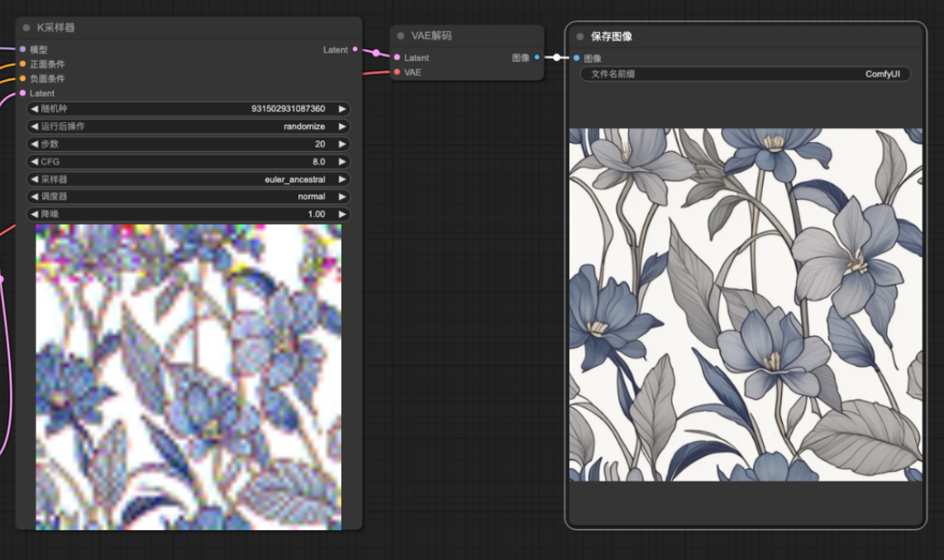Increase the 随机种 seed value with right arrow
Screen dimensions: 944x560
[x=342, y=109]
